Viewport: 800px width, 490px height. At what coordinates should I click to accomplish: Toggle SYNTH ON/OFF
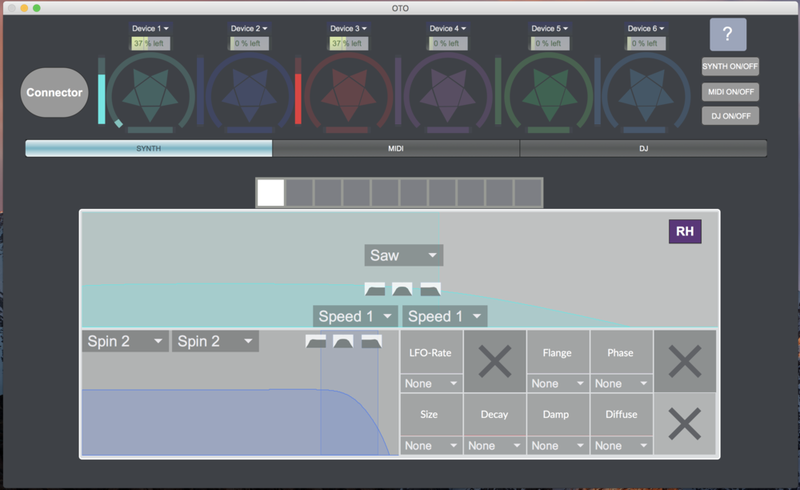click(730, 68)
